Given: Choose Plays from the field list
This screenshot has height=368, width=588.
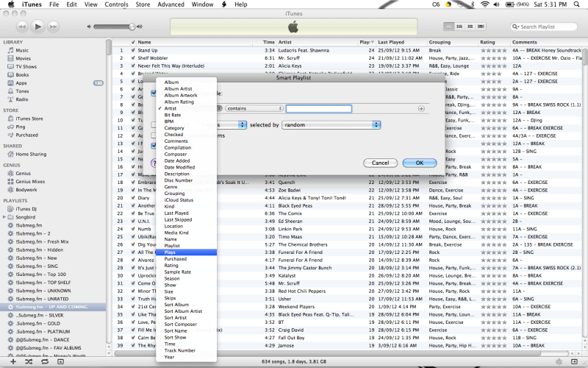Looking at the screenshot, I should (187, 252).
